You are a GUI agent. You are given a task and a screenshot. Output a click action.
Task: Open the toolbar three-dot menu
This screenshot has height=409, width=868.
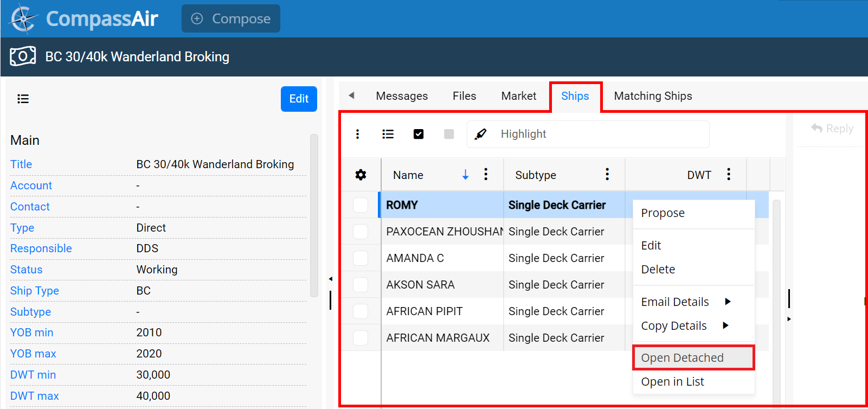point(357,134)
